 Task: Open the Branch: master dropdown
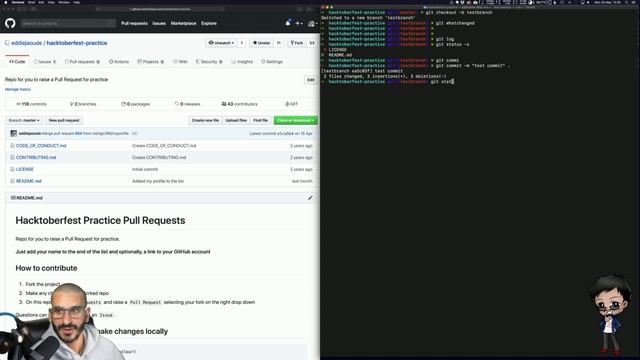click(x=24, y=120)
